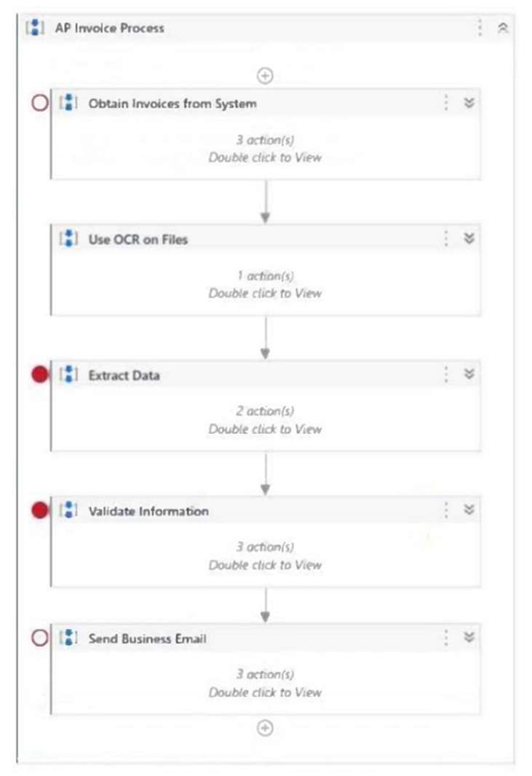Collapse the AP Invoice Process sequence
Viewport: 532px width, 776px height.
click(502, 28)
